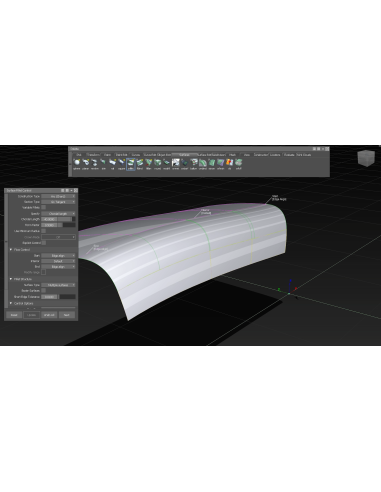This screenshot has height=492, width=381.
Task: Click the Undo All button
Action: [x=49, y=315]
